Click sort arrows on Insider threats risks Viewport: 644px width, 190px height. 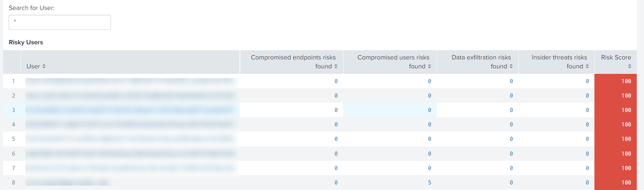point(587,66)
